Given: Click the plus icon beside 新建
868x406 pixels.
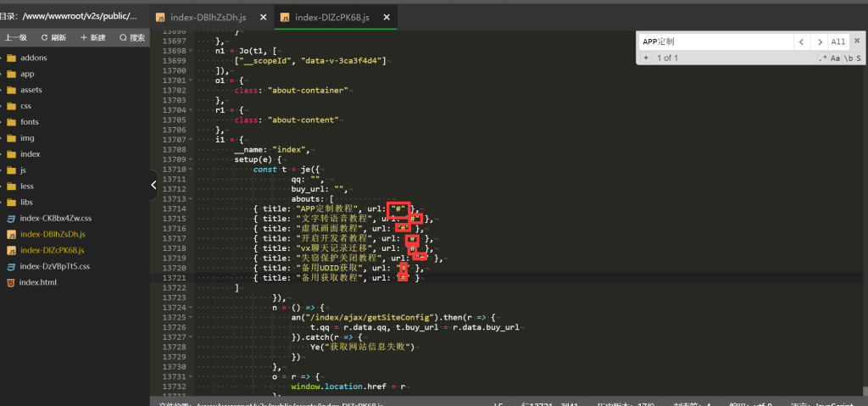Looking at the screenshot, I should (84, 37).
